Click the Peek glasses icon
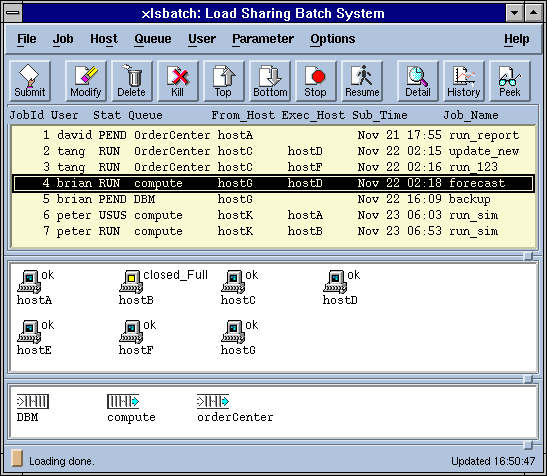Screen dimensions: 547x476 [510, 81]
